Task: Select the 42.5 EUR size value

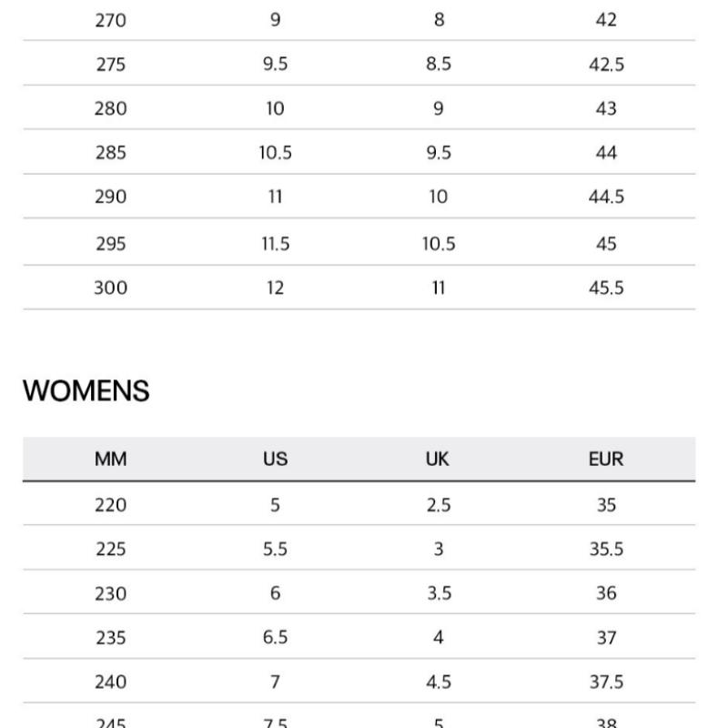Action: point(606,65)
